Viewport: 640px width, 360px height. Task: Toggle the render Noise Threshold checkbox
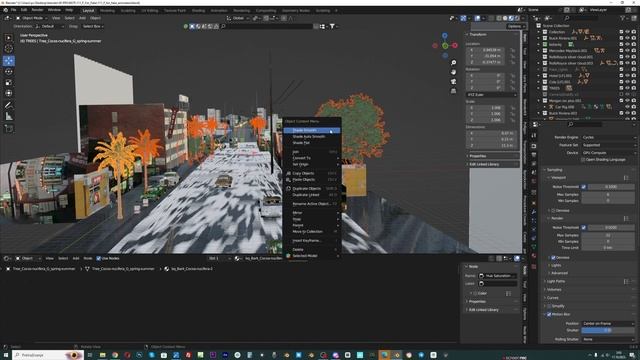pos(584,227)
